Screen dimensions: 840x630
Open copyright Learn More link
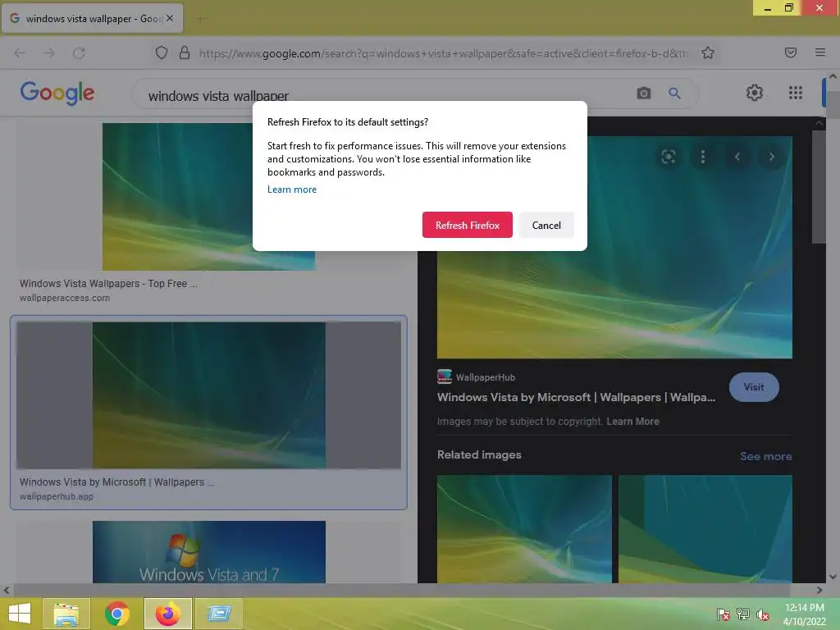[x=632, y=421]
